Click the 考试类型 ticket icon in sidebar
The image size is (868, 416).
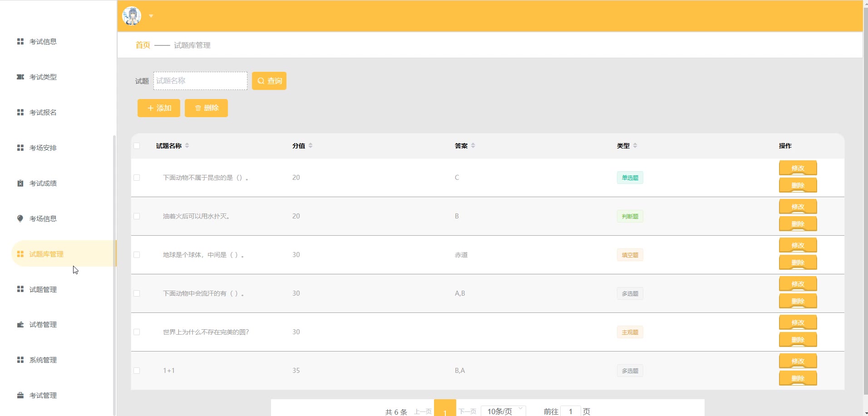(x=20, y=77)
